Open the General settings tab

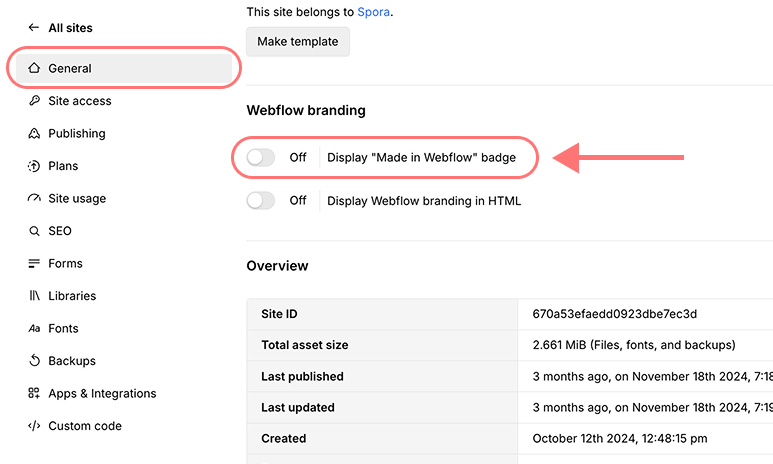tap(124, 68)
